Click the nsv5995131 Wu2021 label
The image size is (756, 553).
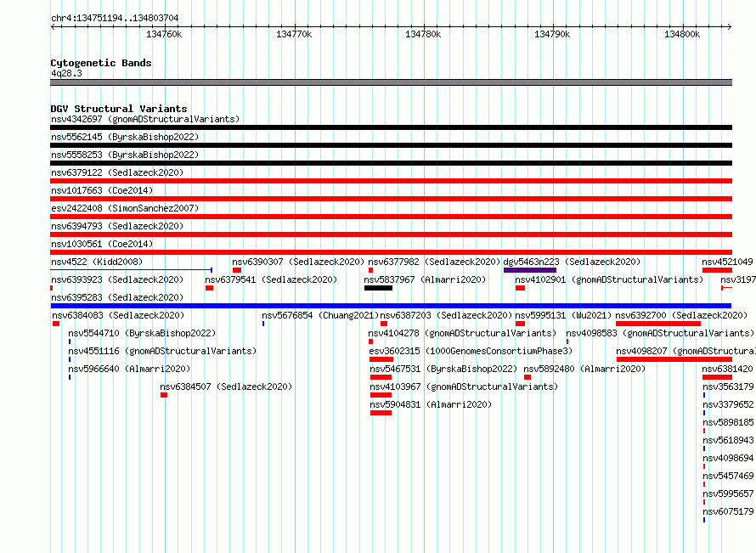click(563, 315)
